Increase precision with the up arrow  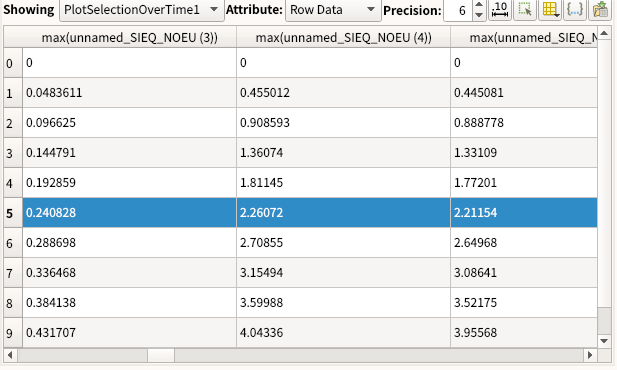pos(478,5)
